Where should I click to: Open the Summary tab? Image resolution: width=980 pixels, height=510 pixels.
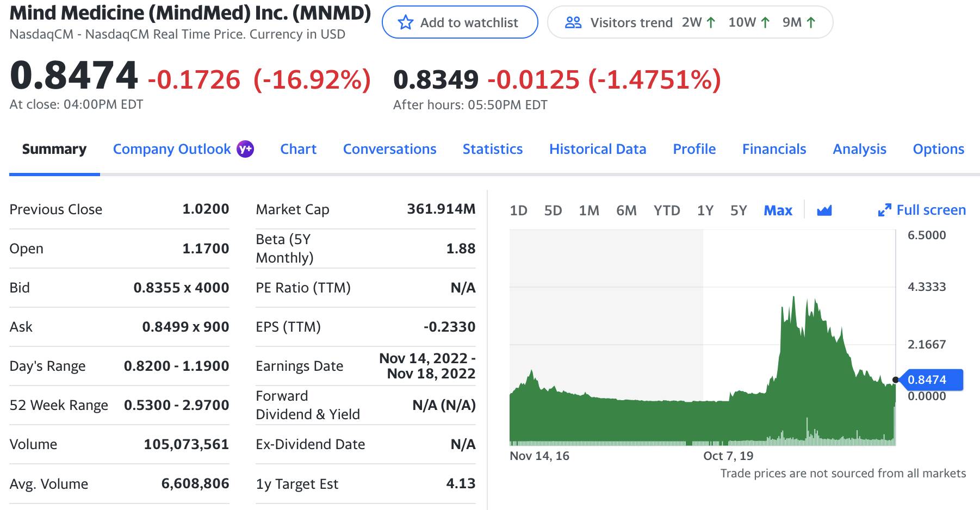(54, 149)
